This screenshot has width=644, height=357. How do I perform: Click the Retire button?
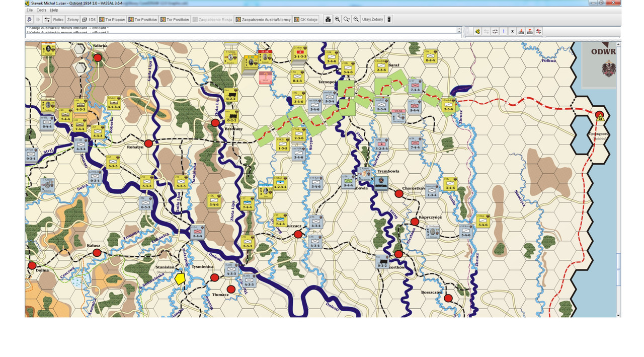tap(58, 20)
